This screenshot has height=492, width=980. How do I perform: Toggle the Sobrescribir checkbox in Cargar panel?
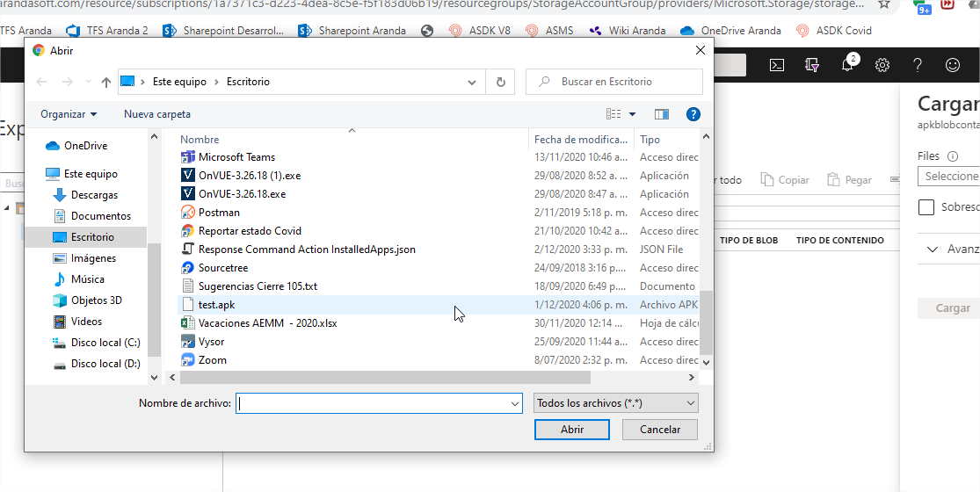(x=926, y=207)
